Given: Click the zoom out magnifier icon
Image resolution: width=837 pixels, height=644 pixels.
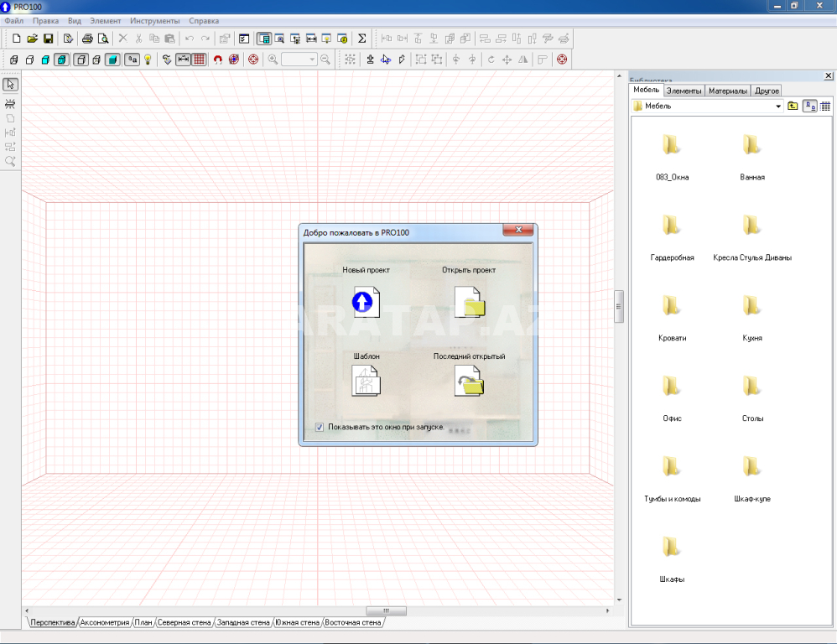Looking at the screenshot, I should (x=325, y=60).
